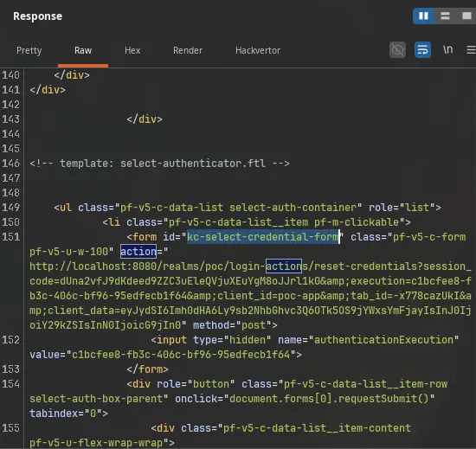Click pf-m-clickable class on line 150

click(357, 222)
